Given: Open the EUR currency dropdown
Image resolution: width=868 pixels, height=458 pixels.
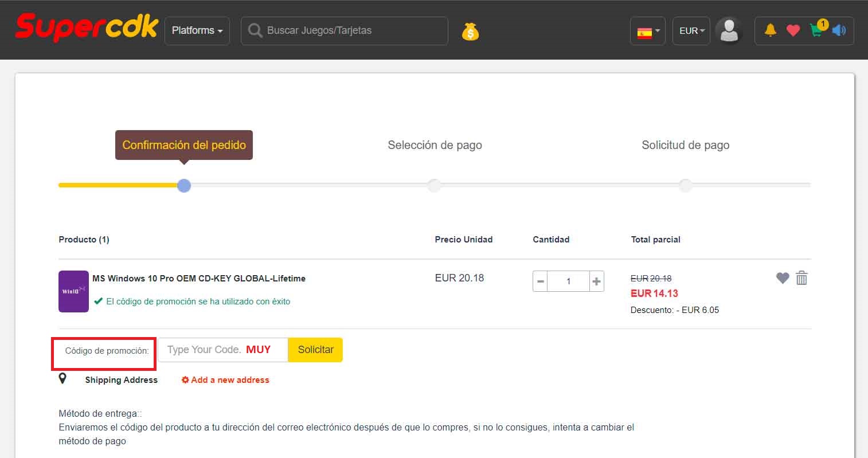Looking at the screenshot, I should click(691, 31).
